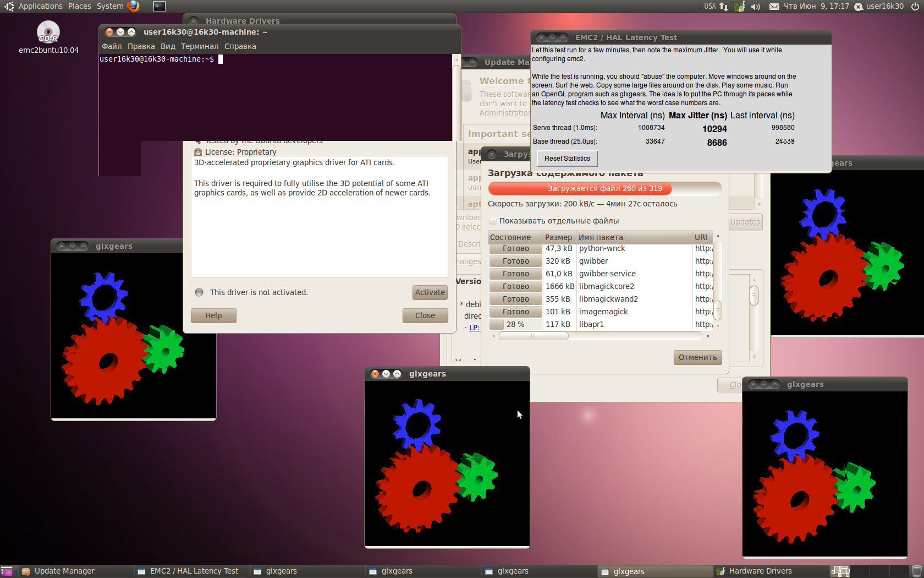924x578 pixels.
Task: Close the EMC2 / HAL Latency Test window
Action: click(x=541, y=37)
